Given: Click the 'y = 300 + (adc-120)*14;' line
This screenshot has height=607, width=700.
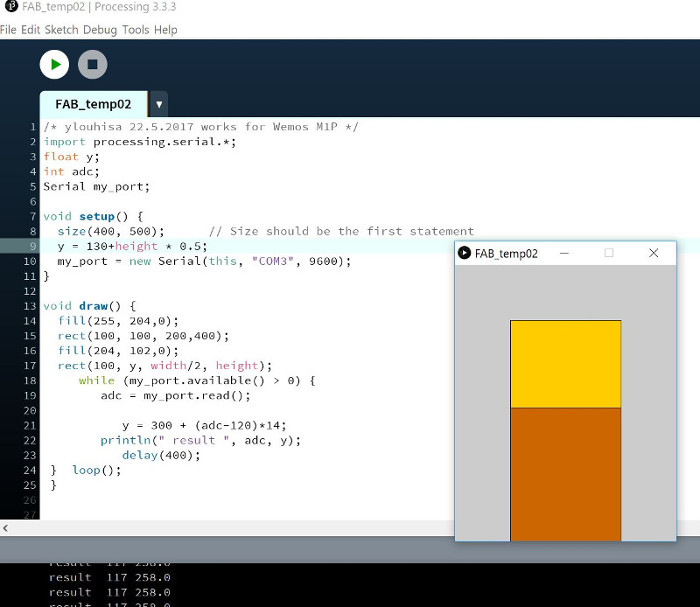Looking at the screenshot, I should pyautogui.click(x=204, y=426).
